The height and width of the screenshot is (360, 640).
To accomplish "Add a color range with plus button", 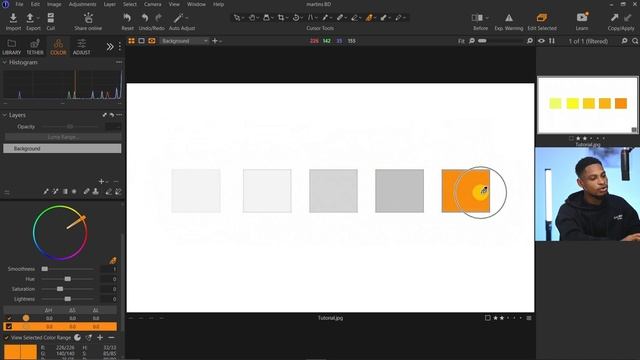I will (x=100, y=338).
